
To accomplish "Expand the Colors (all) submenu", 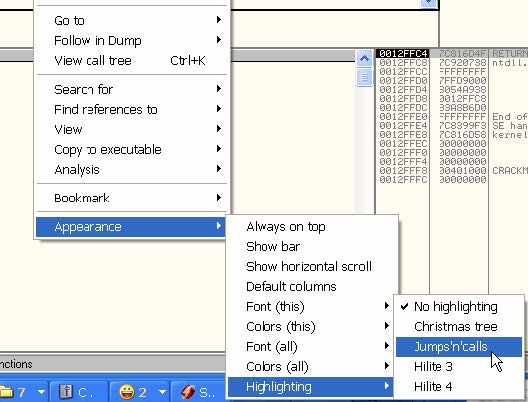I will [310, 367].
